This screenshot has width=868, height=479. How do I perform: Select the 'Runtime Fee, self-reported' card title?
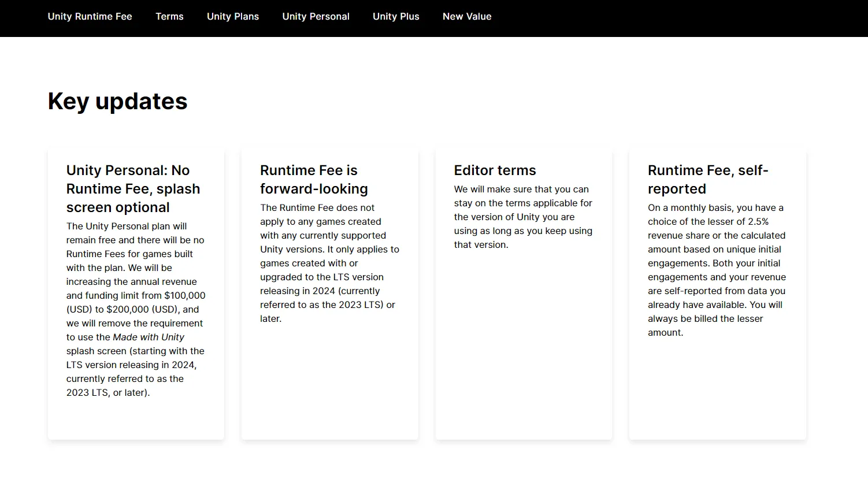click(x=707, y=180)
